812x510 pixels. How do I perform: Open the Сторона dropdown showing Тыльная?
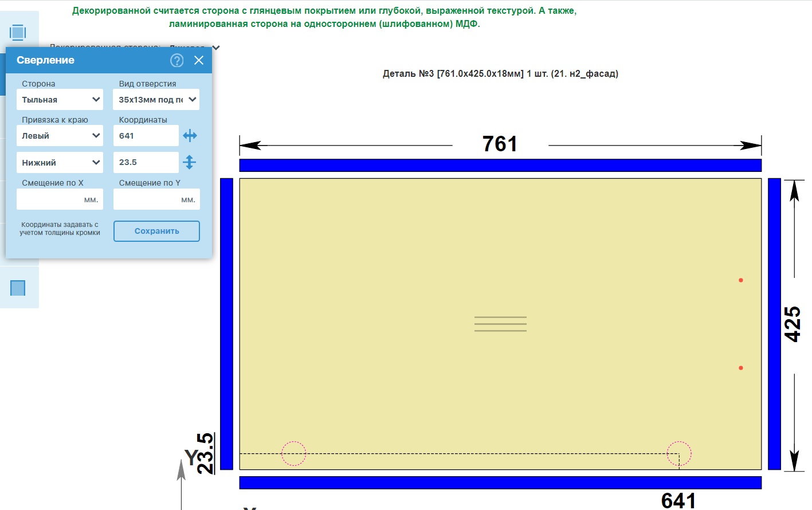(x=60, y=100)
